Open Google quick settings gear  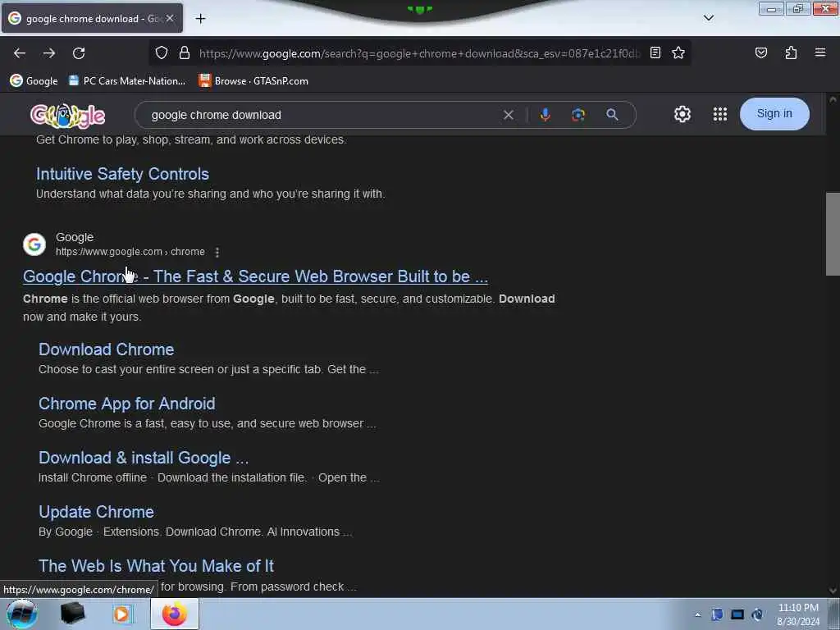(682, 114)
